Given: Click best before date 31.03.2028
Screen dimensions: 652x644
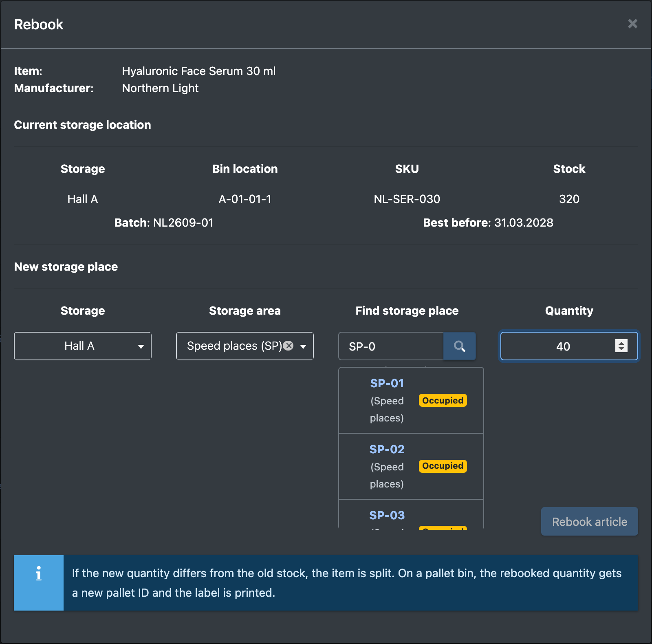Looking at the screenshot, I should click(x=524, y=223).
